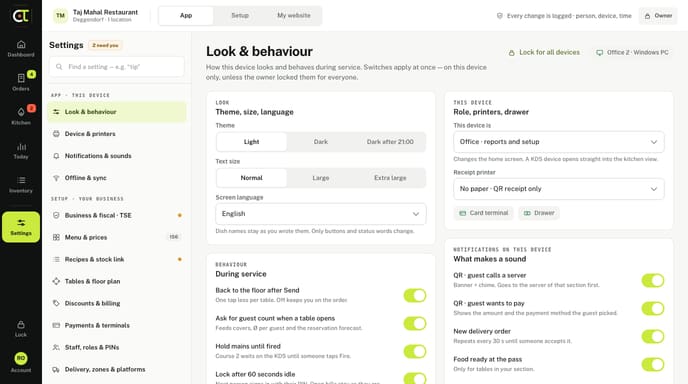The height and width of the screenshot is (384, 688).
Task: Select the Dark theme option
Action: (x=321, y=142)
